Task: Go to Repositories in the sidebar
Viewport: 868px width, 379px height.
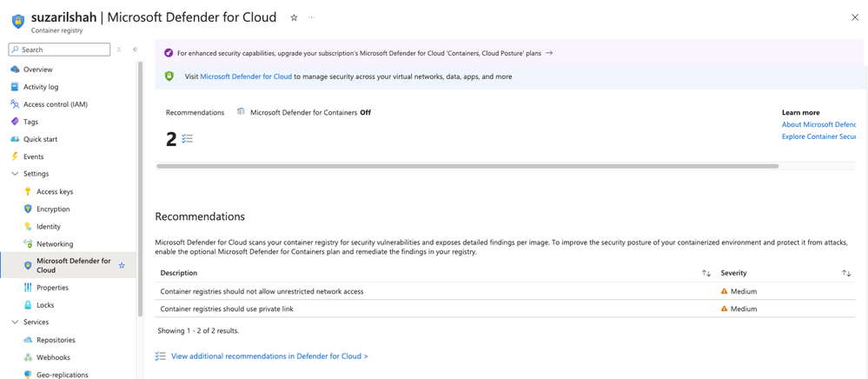Action: tap(56, 340)
